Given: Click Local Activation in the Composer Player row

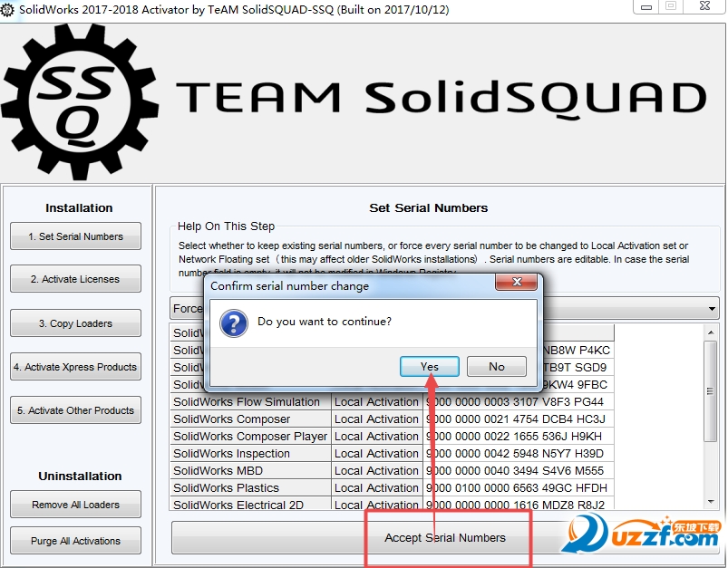Looking at the screenshot, I should (377, 437).
